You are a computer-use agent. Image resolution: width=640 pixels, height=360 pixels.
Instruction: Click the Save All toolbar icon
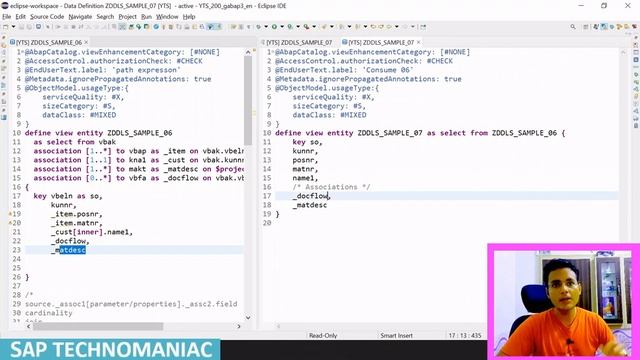[x=30, y=27]
